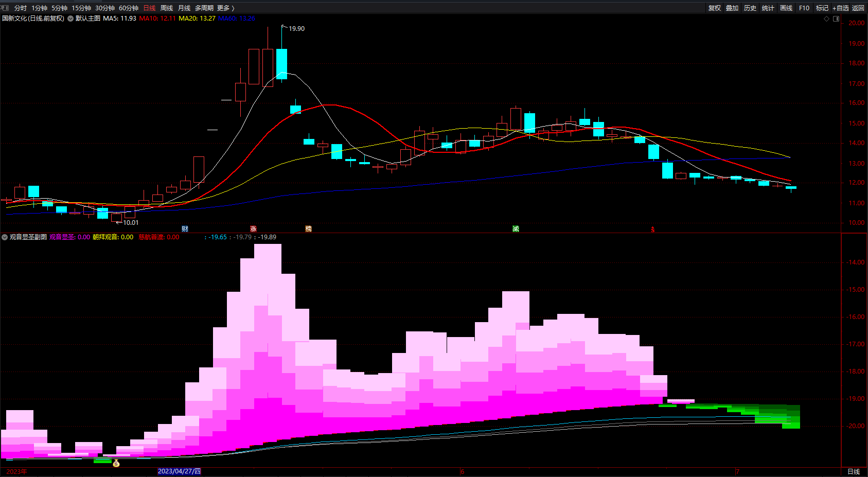Expand 更多 period options
The image size is (868, 477).
coord(225,8)
